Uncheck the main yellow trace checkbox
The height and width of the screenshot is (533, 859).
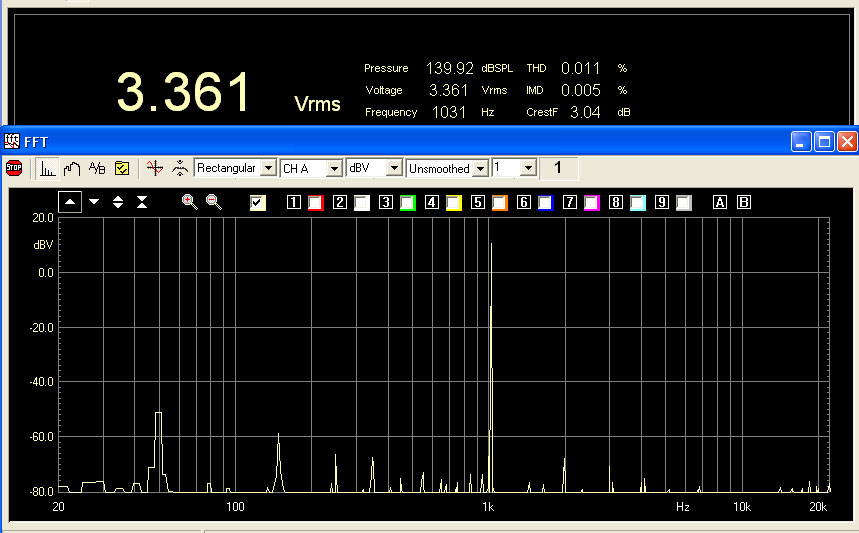click(258, 203)
